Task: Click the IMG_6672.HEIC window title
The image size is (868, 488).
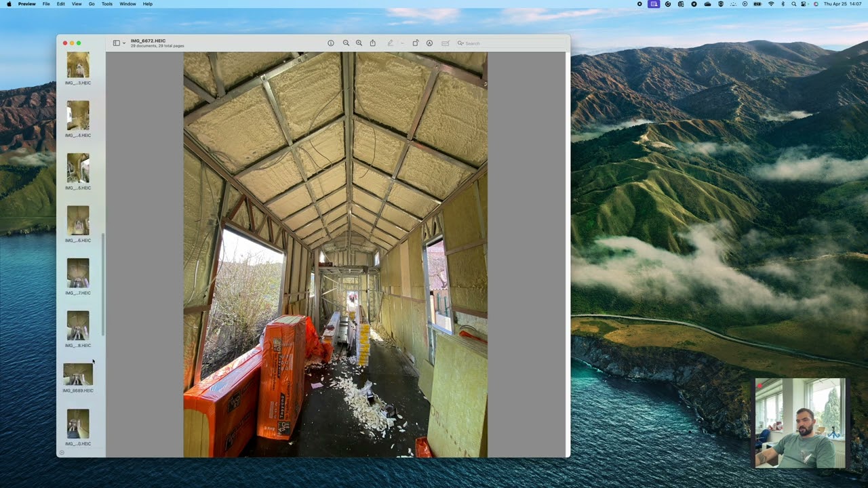Action: (x=149, y=41)
